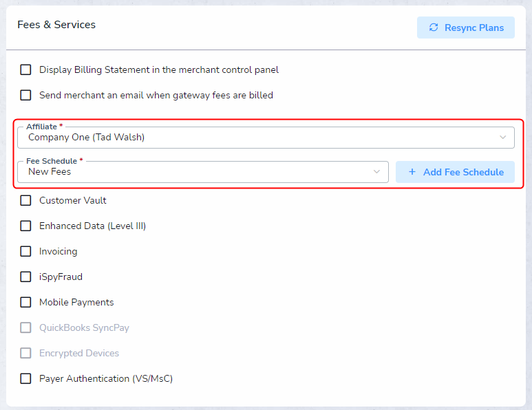
Task: Click the Resync Plans button
Action: click(x=466, y=28)
